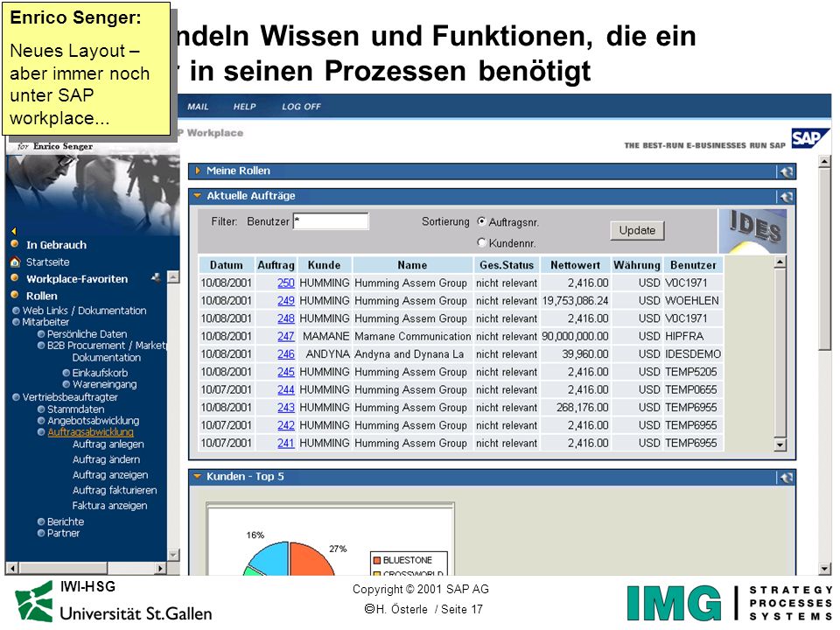Click the orders table scroll-up arrow
This screenshot has height=630, width=840.
click(780, 262)
